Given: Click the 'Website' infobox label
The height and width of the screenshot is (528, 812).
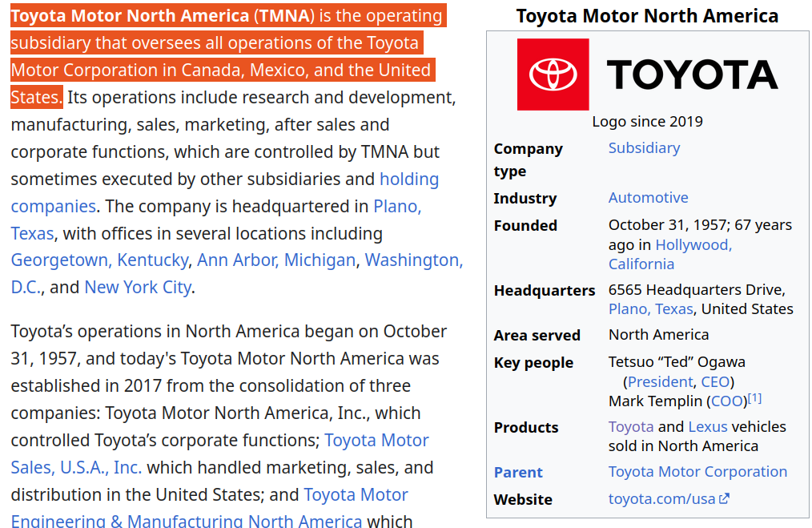Looking at the screenshot, I should click(523, 500).
